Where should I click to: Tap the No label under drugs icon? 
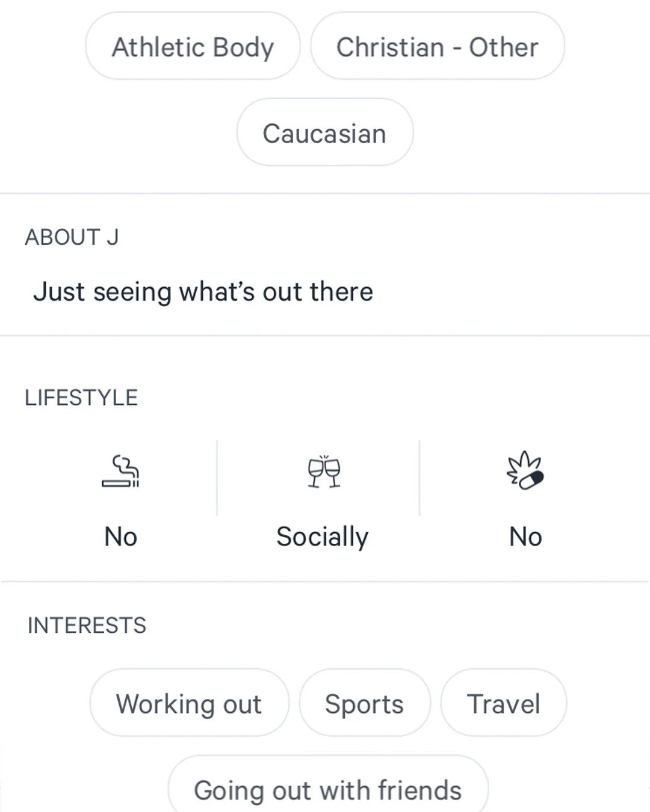526,537
